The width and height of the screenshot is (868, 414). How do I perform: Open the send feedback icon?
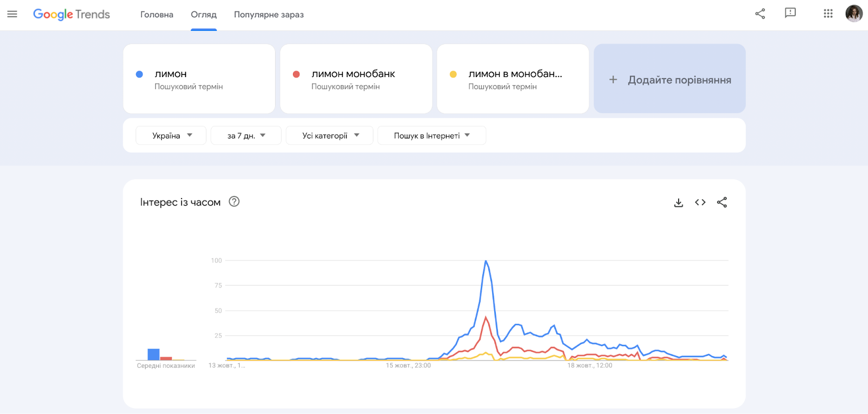click(790, 13)
